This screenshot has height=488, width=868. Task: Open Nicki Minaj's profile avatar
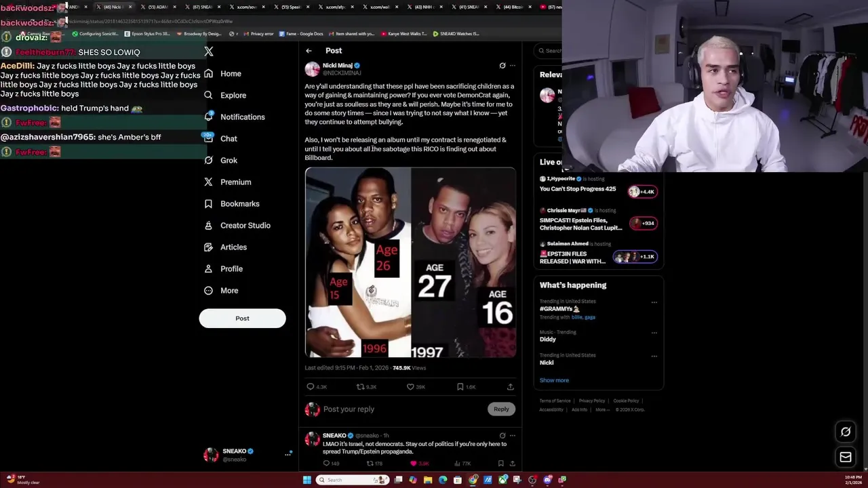(x=312, y=69)
